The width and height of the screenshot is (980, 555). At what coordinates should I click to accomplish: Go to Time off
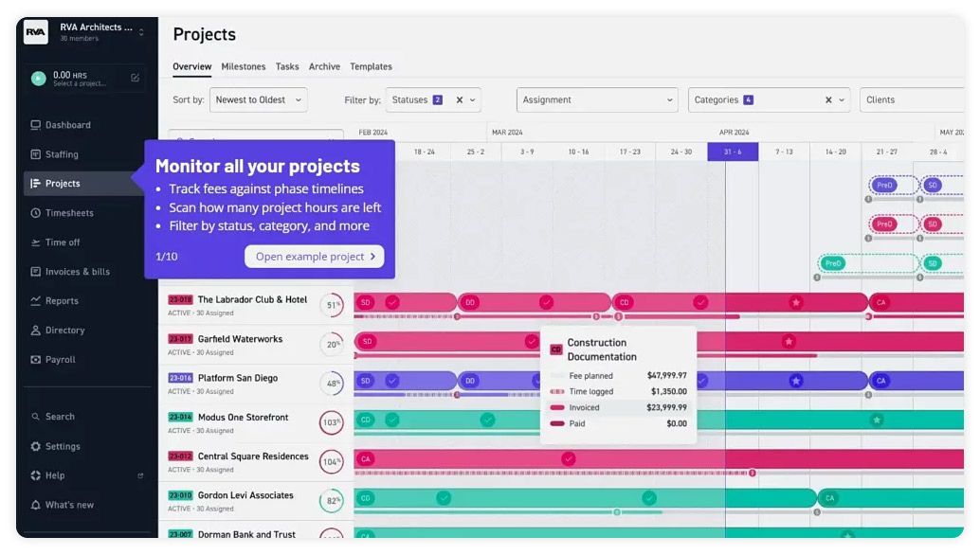click(61, 242)
